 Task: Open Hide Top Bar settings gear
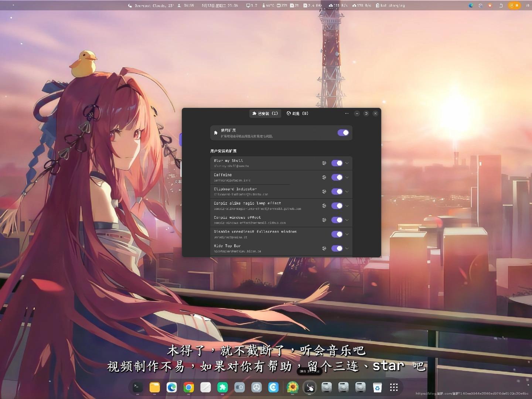tap(324, 248)
